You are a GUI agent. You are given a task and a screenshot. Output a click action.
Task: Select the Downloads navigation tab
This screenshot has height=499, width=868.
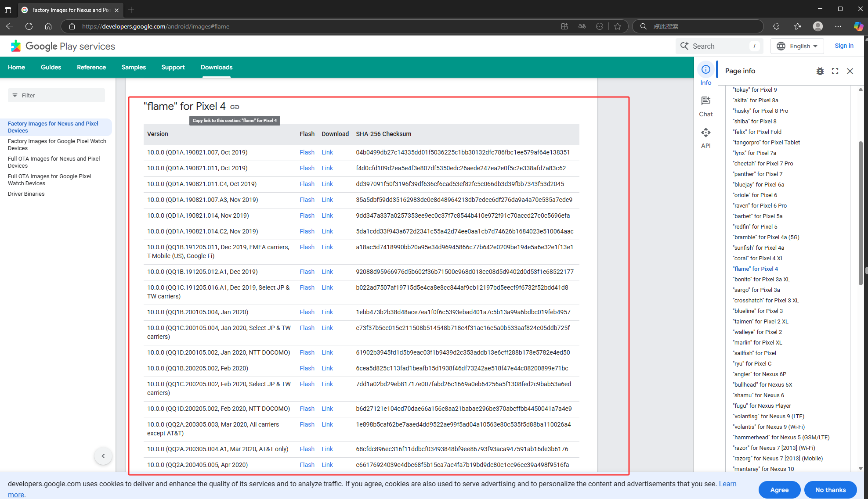pos(217,67)
